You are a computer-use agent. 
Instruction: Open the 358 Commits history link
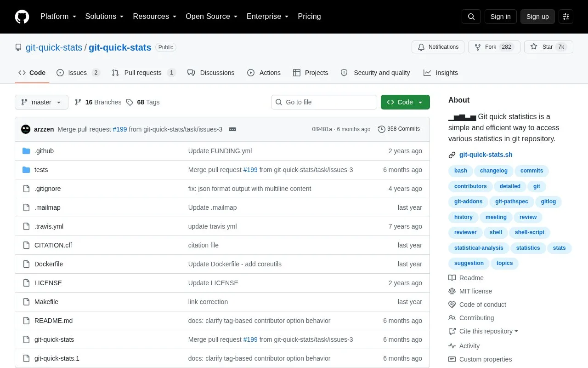[x=399, y=129]
